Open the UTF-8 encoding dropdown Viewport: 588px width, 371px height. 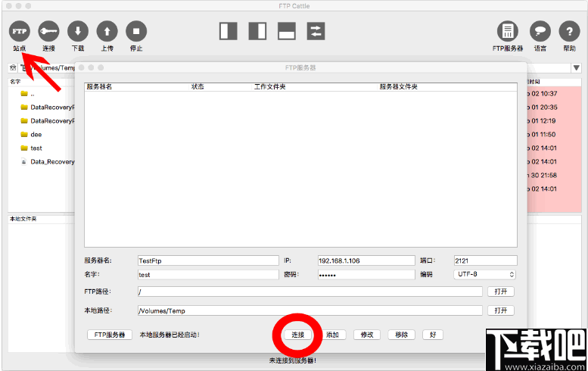pyautogui.click(x=484, y=274)
